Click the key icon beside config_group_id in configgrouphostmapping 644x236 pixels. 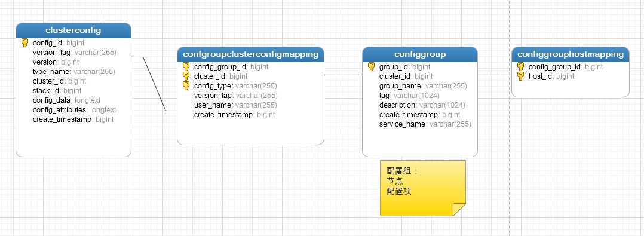click(521, 66)
